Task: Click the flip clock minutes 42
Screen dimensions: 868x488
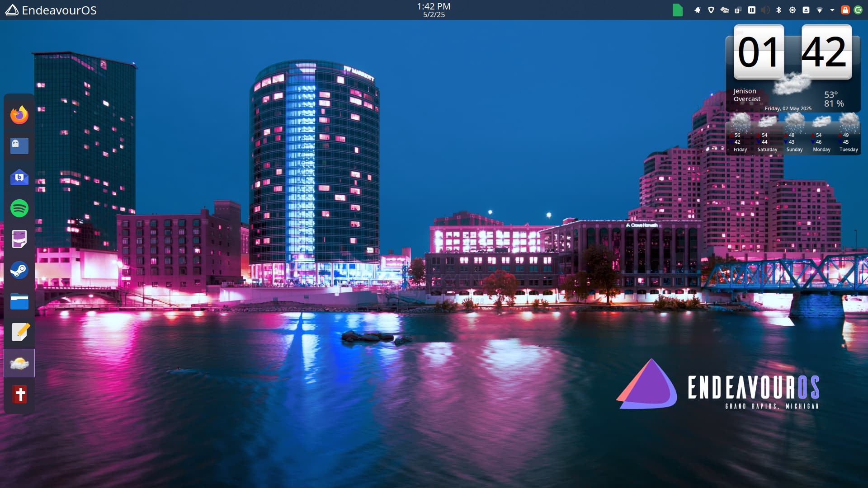Action: [826, 52]
